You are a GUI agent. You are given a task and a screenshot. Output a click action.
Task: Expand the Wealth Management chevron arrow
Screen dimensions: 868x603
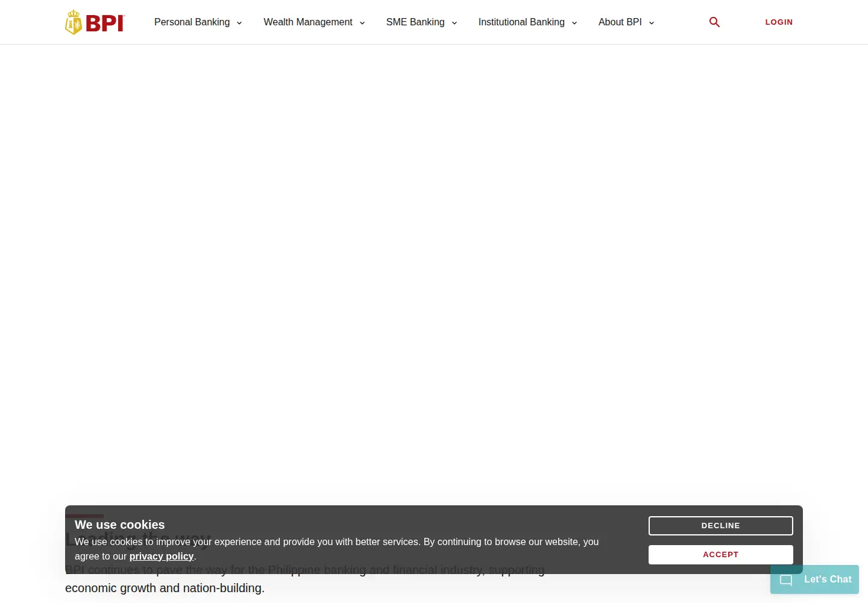(x=362, y=23)
